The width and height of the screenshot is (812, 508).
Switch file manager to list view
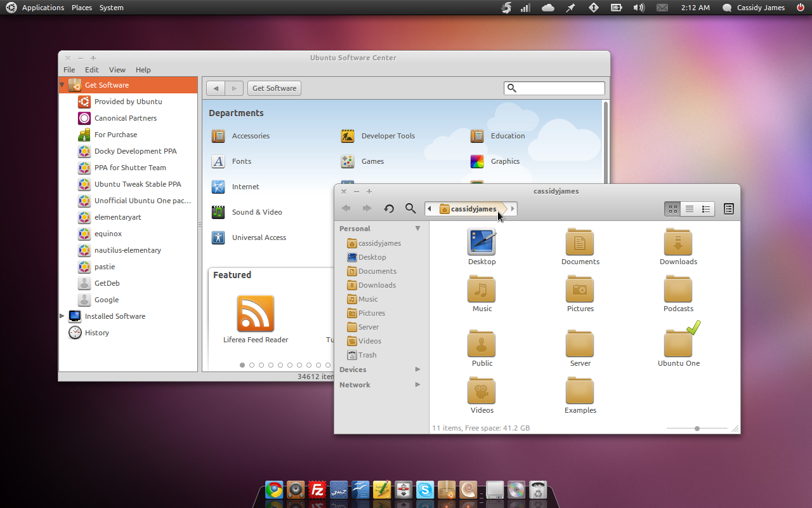coord(690,209)
